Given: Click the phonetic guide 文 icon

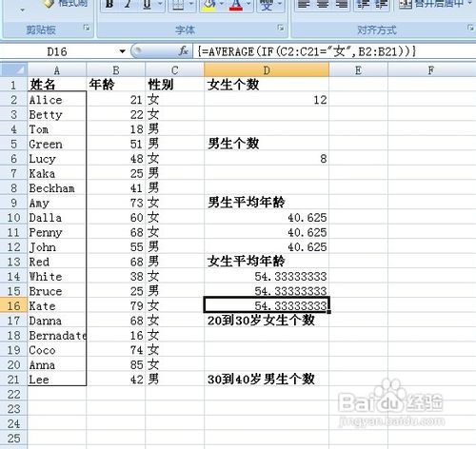Looking at the screenshot, I should (x=267, y=5).
